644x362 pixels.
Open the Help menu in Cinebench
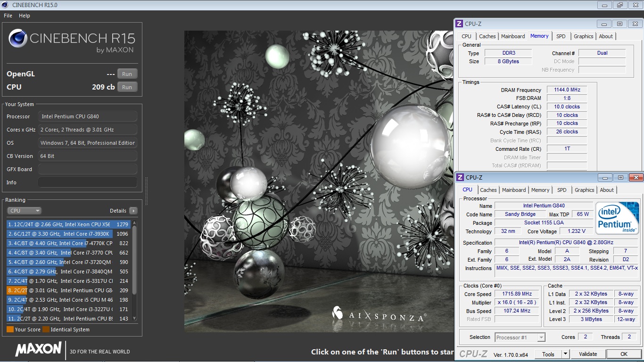point(25,16)
